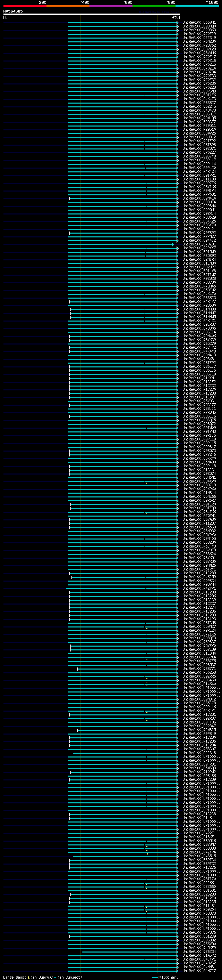Select hit UniRef100_A6MZU0
222x980 pixels.
[x=199, y=41]
